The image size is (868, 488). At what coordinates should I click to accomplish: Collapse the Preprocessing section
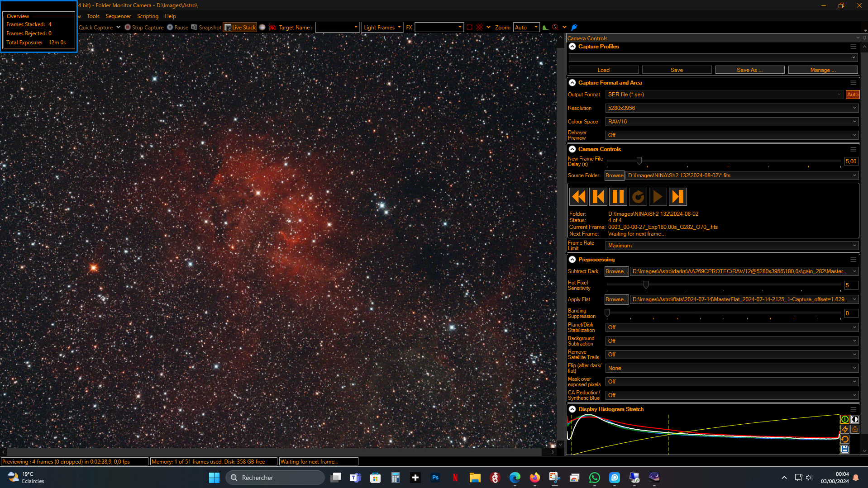572,260
